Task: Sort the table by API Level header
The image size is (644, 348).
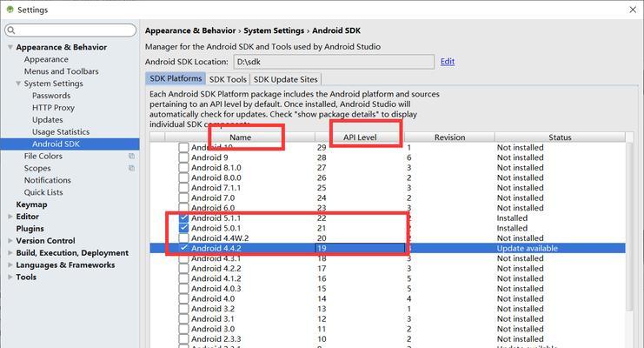Action: pos(360,137)
